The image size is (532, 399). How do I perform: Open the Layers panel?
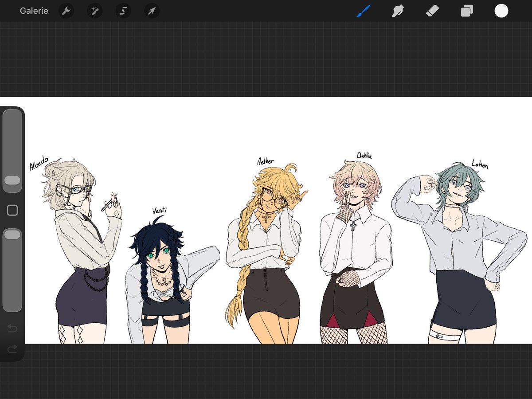click(x=467, y=11)
